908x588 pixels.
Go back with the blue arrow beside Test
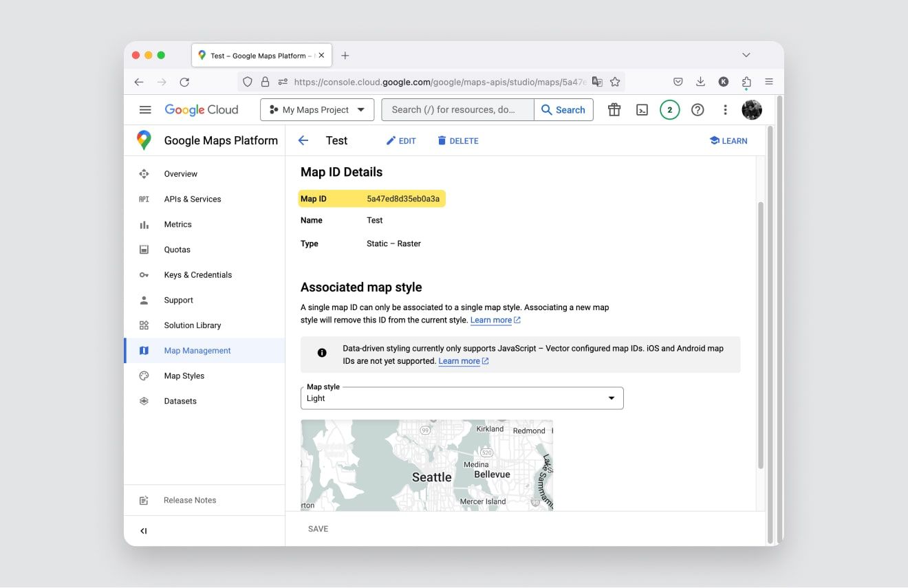[x=303, y=140]
